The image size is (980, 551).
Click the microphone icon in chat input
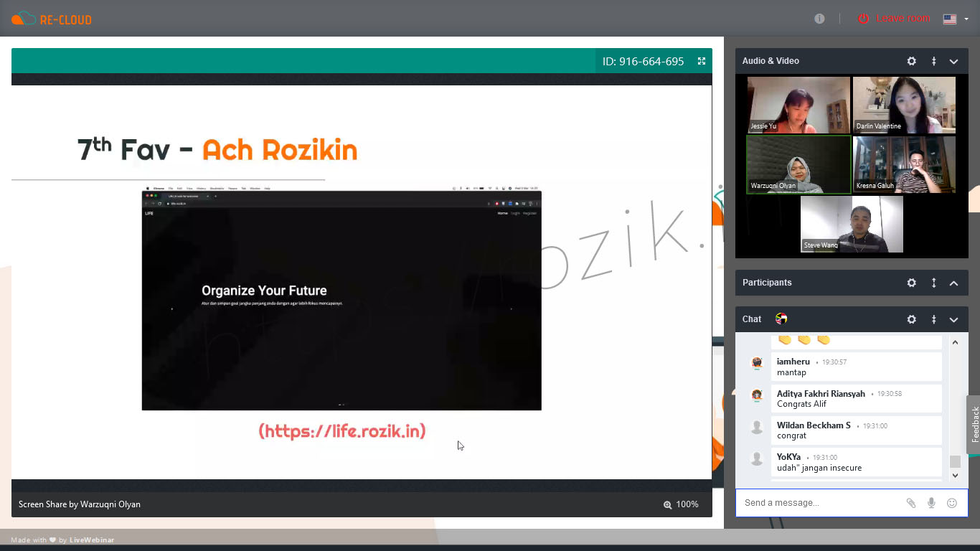click(x=931, y=503)
